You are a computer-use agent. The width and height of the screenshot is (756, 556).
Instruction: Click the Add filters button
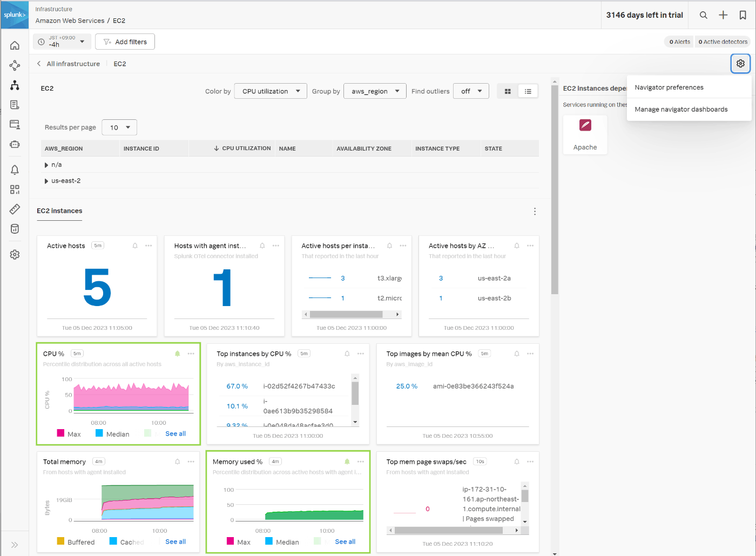(125, 42)
